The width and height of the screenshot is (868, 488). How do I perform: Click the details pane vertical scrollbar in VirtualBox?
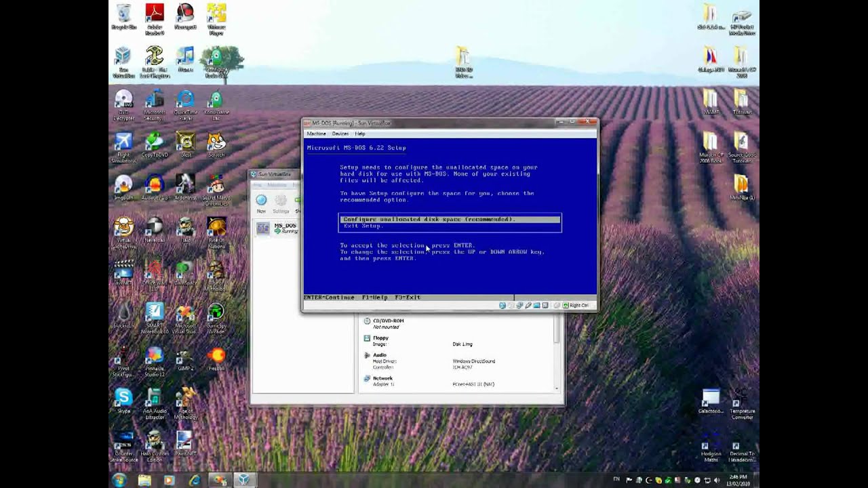(557, 354)
